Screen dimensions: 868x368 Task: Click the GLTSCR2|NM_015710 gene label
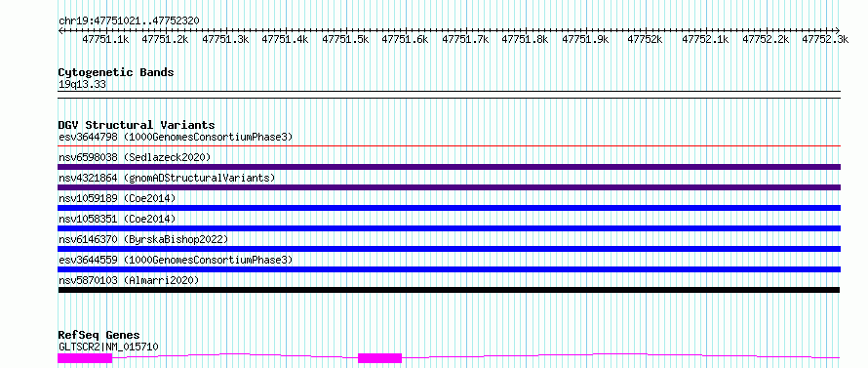coord(108,347)
